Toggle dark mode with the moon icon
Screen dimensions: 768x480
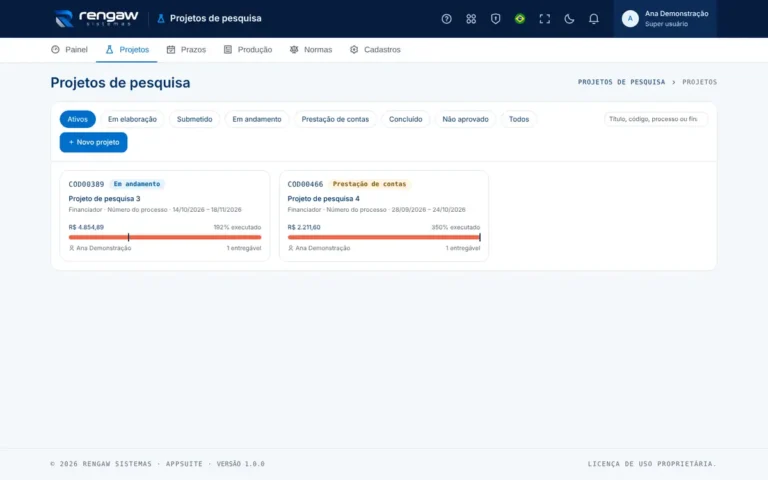[569, 19]
